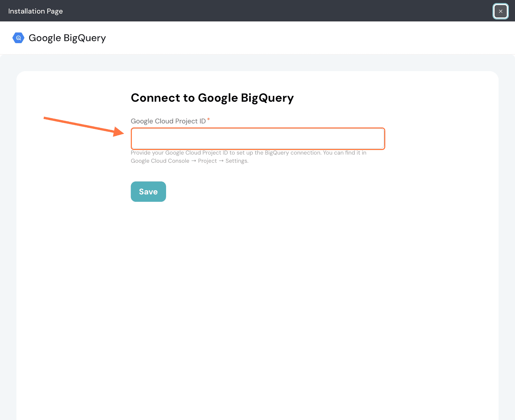Click the blue BigQuery hexagon logo
515x420 pixels.
click(18, 38)
